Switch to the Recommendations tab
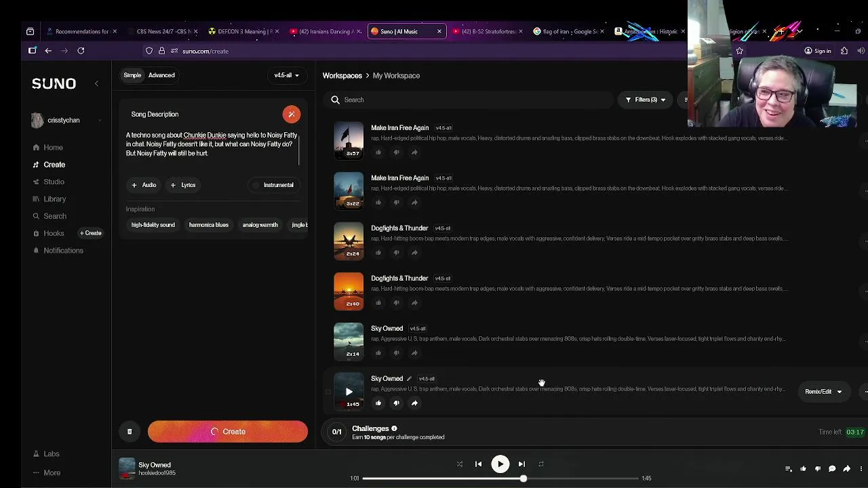The width and height of the screenshot is (868, 488). (x=81, y=32)
